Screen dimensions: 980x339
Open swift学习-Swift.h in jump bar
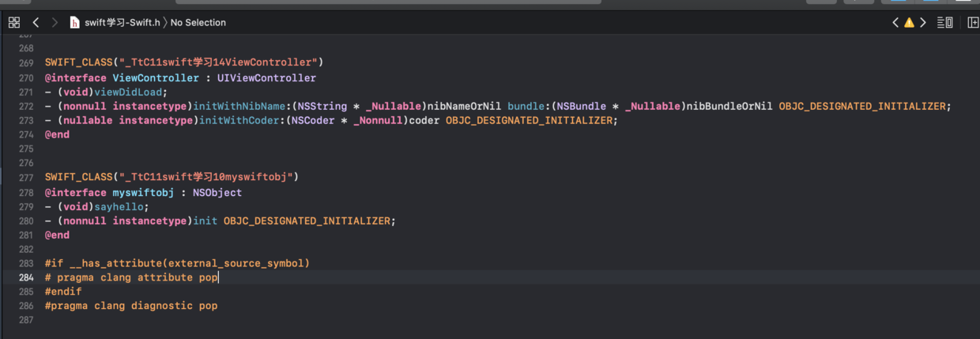pos(122,22)
